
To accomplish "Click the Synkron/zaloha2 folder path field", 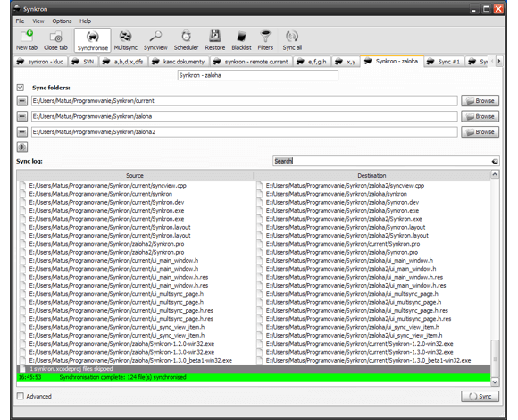I will click(x=245, y=132).
